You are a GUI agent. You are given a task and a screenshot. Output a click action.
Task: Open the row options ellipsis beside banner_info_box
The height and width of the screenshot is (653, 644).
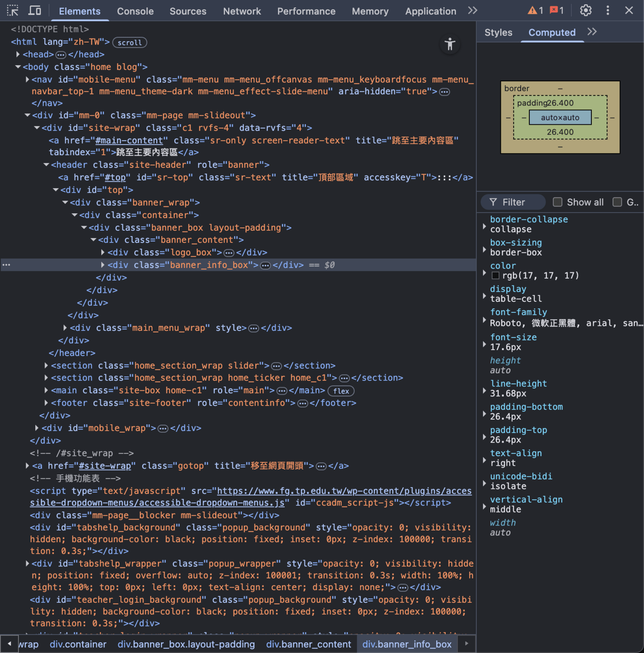click(x=6, y=265)
